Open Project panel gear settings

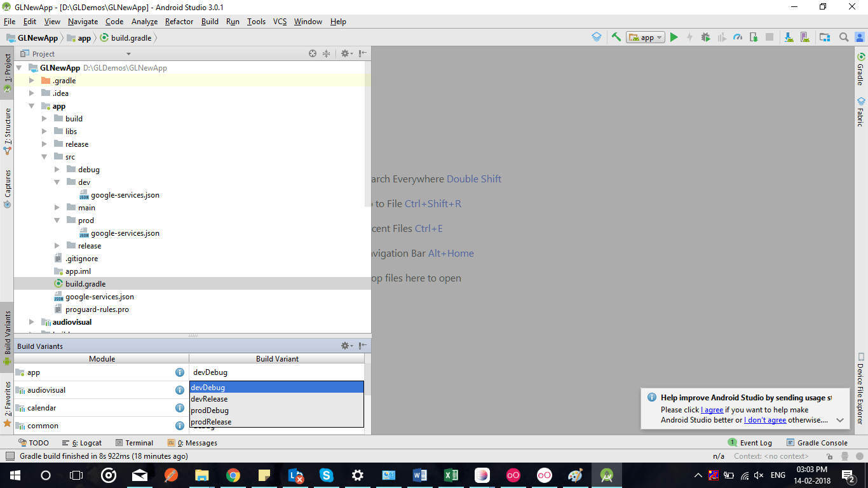[x=346, y=53]
